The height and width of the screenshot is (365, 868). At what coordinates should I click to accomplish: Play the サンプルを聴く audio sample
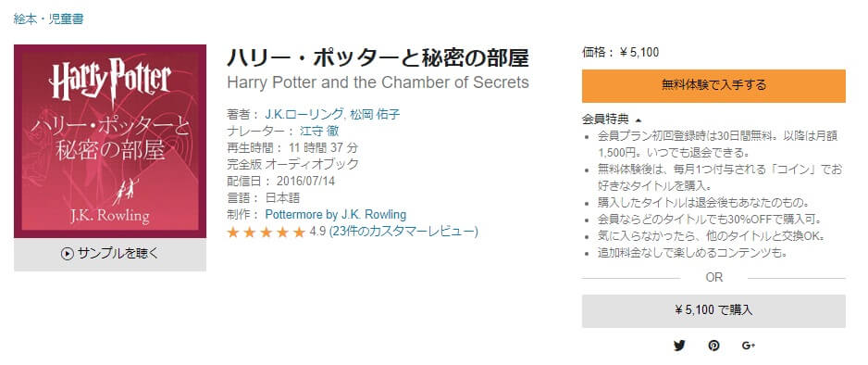pos(110,254)
